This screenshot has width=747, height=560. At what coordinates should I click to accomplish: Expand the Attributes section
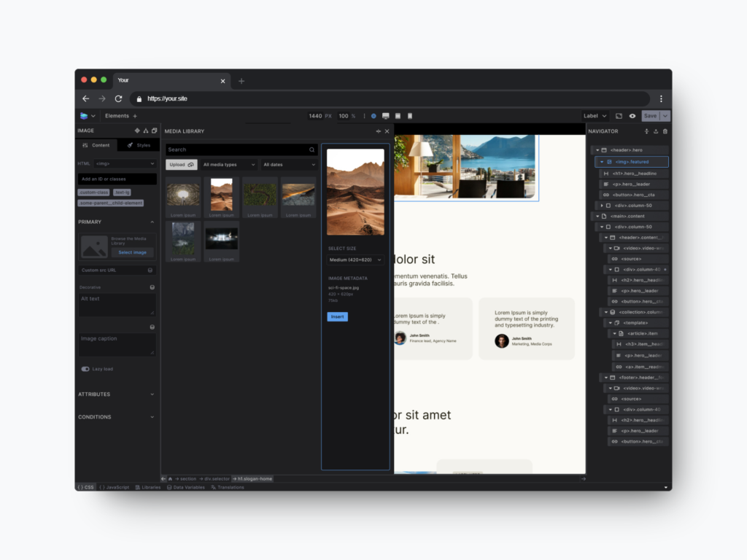click(117, 394)
